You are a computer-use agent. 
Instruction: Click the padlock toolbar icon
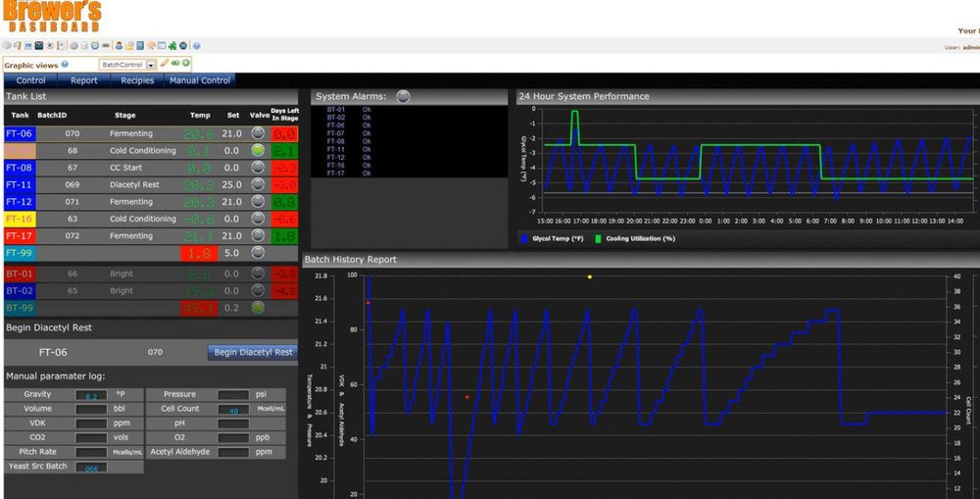pos(129,46)
